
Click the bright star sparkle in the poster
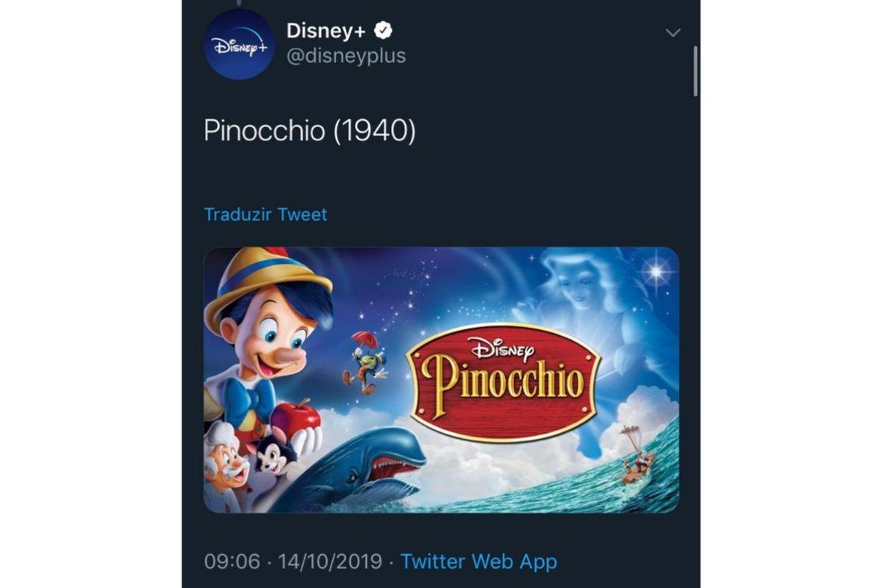(656, 273)
